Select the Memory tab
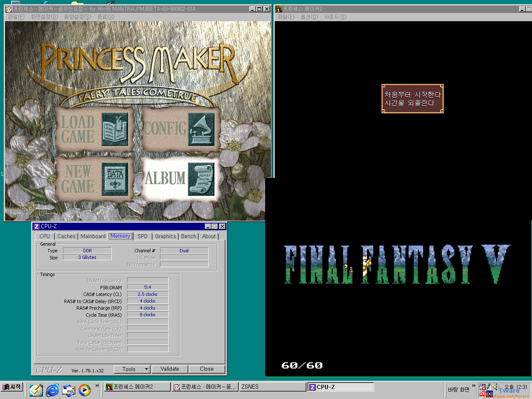Viewport: 532px width, 399px height. click(121, 236)
